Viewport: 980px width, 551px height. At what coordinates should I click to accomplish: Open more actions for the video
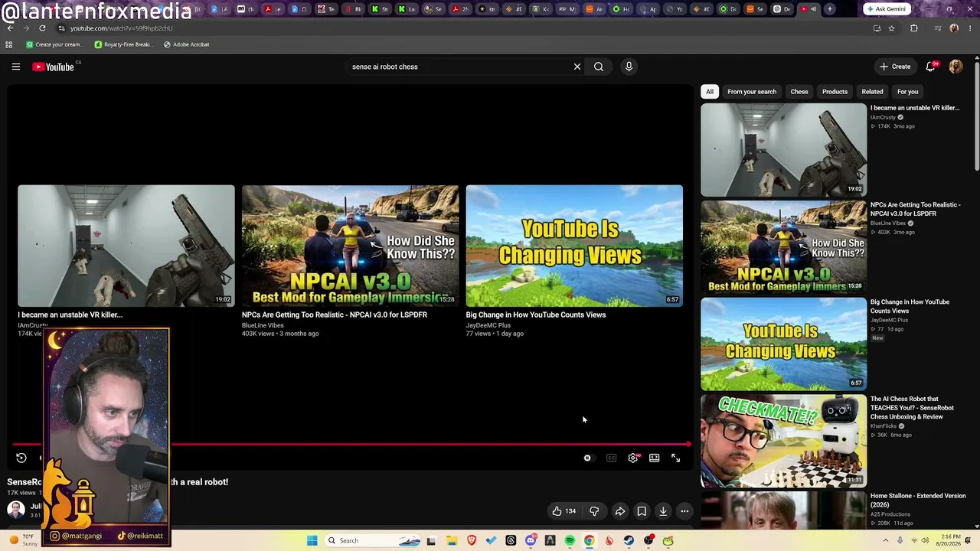(x=684, y=511)
